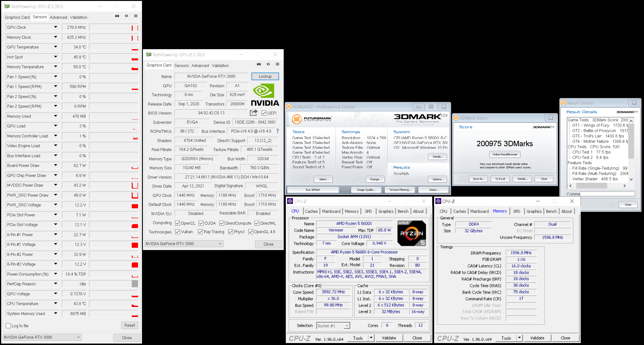This screenshot has height=345, width=644.
Task: Click the refresh icon in the GPU-Z Sensors window
Action: coord(127,16)
